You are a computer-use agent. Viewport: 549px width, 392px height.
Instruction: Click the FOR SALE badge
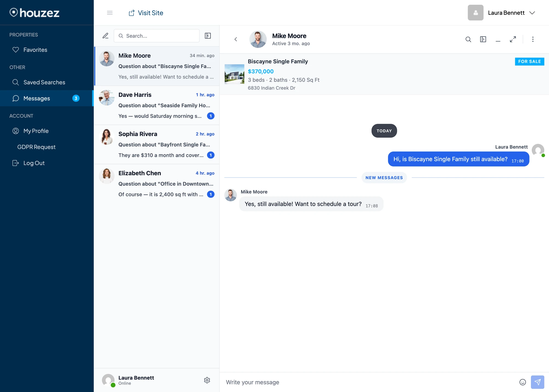(530, 61)
